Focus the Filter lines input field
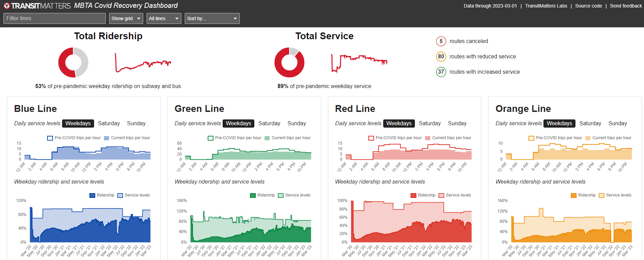This screenshot has width=644, height=260. tap(55, 18)
